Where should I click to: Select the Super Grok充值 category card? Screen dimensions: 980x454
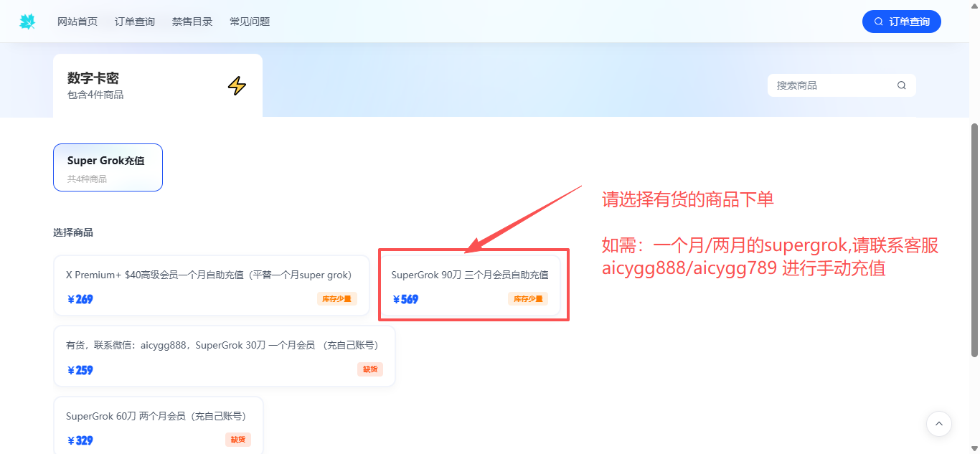[108, 168]
